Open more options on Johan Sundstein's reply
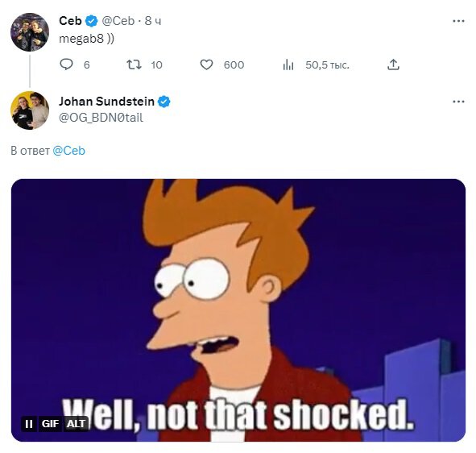 coord(458,102)
